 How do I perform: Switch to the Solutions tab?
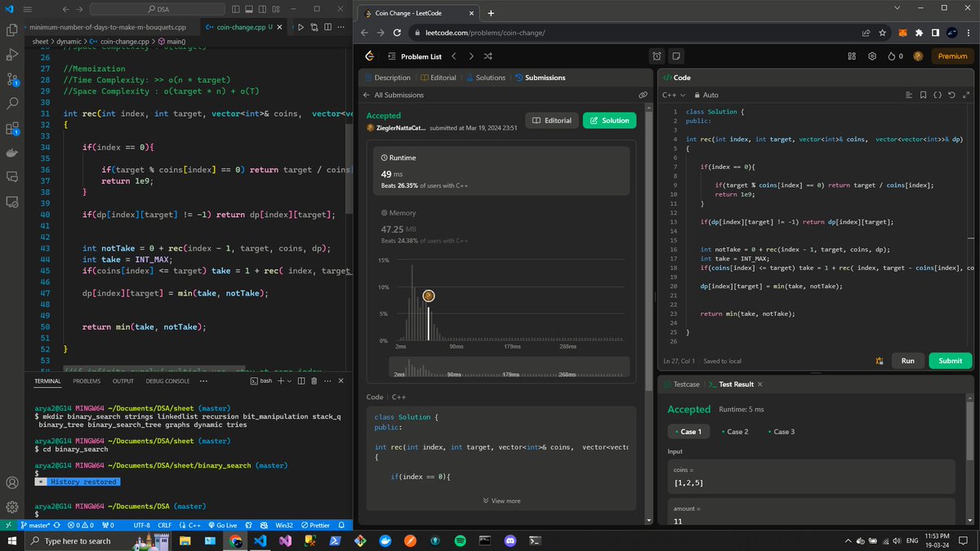click(486, 78)
